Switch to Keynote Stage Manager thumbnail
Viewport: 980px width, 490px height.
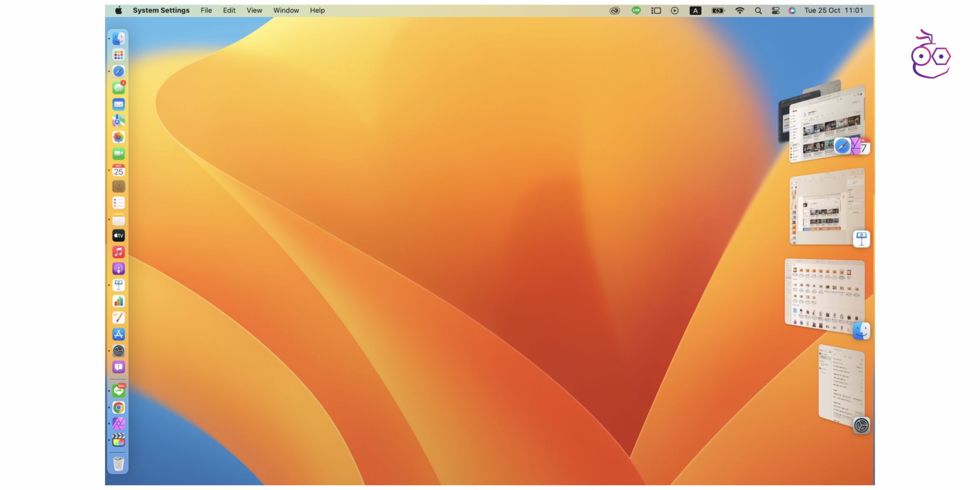[827, 207]
